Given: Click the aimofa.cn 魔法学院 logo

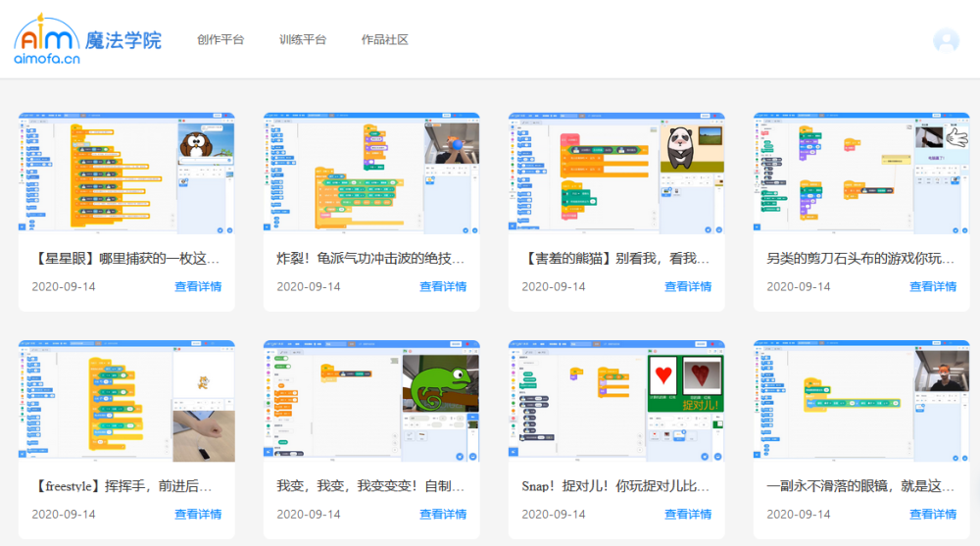Looking at the screenshot, I should tap(87, 39).
